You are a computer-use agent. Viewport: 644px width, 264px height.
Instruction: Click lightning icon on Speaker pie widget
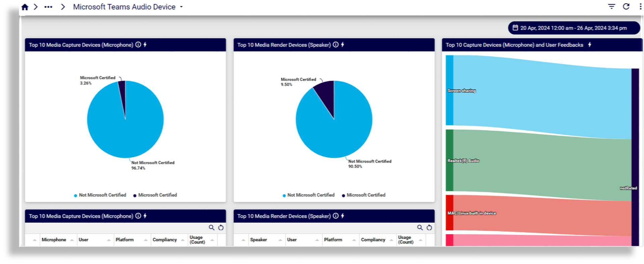pos(343,45)
